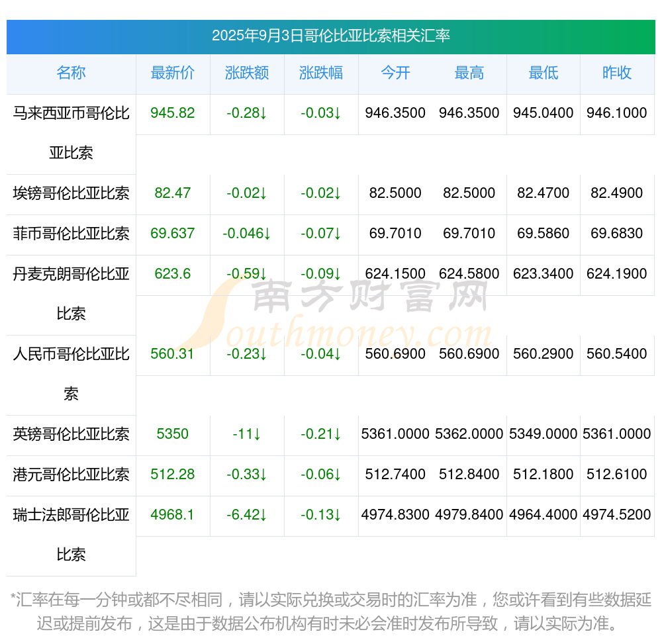This screenshot has height=644, width=662.
Task: Click change amount -6.42↓
Action: (x=246, y=515)
